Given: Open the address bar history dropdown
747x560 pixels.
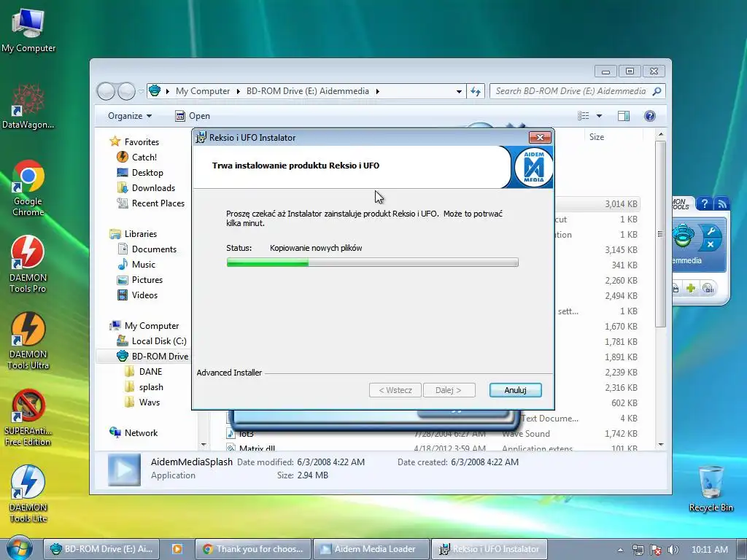Looking at the screenshot, I should 459,91.
